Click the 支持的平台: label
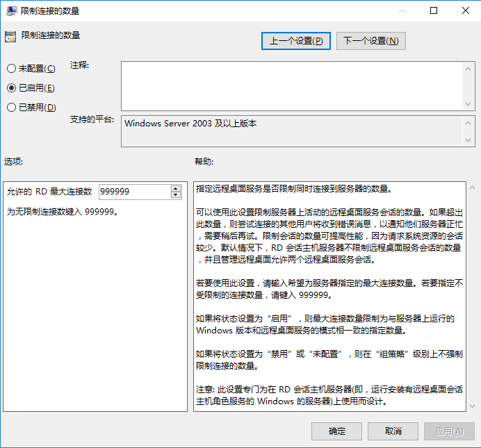This screenshot has width=481, height=448. (92, 119)
